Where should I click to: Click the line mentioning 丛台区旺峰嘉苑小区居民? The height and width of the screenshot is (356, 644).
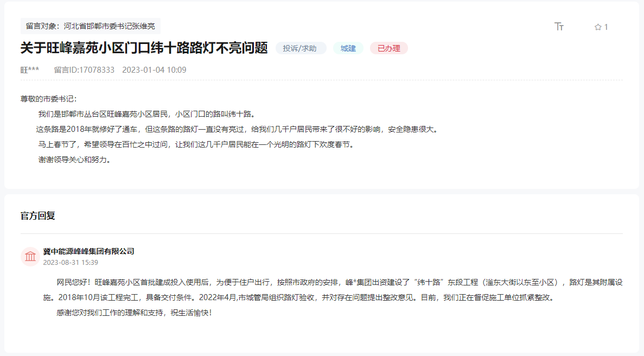148,114
